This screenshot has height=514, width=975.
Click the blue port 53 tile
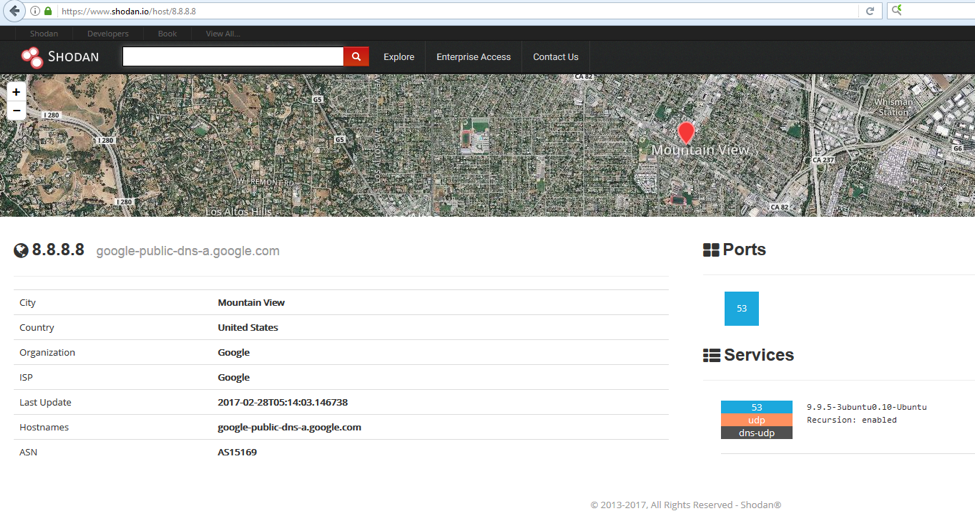[741, 308]
